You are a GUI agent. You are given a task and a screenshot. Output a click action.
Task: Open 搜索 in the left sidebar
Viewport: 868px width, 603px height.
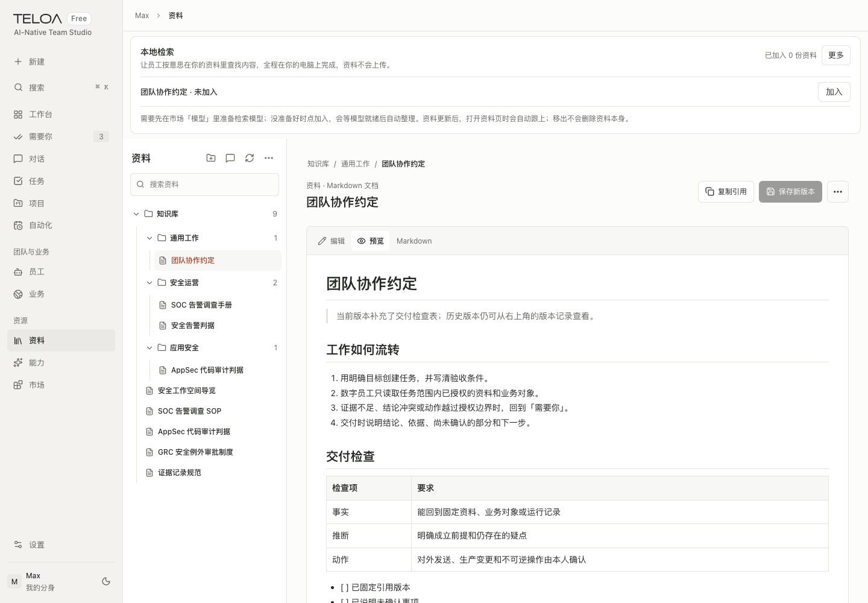coord(61,87)
